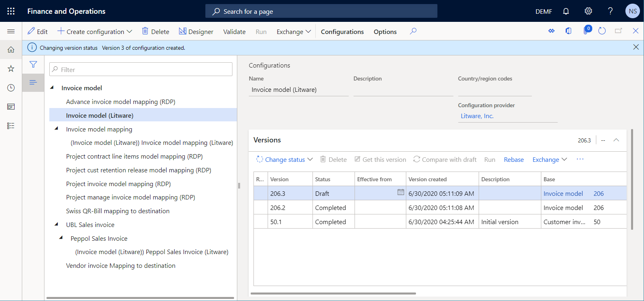Open the filter funnel pane icon
The image size is (644, 301).
coord(33,64)
